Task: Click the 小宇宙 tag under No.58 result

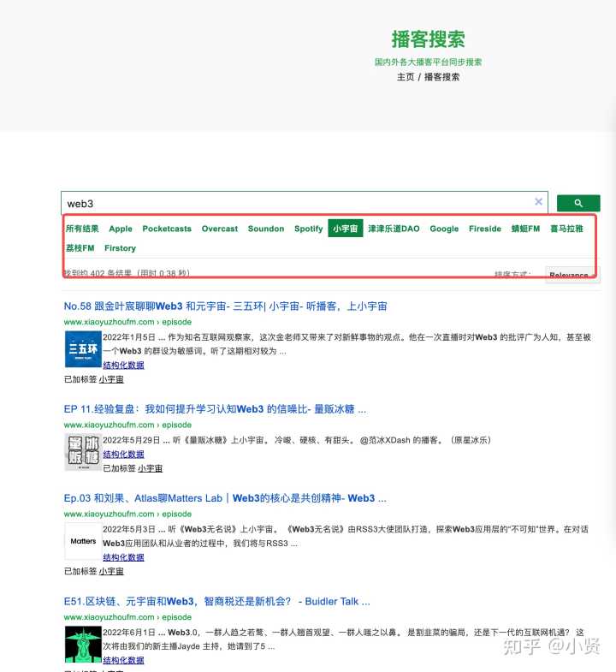Action: [111, 379]
